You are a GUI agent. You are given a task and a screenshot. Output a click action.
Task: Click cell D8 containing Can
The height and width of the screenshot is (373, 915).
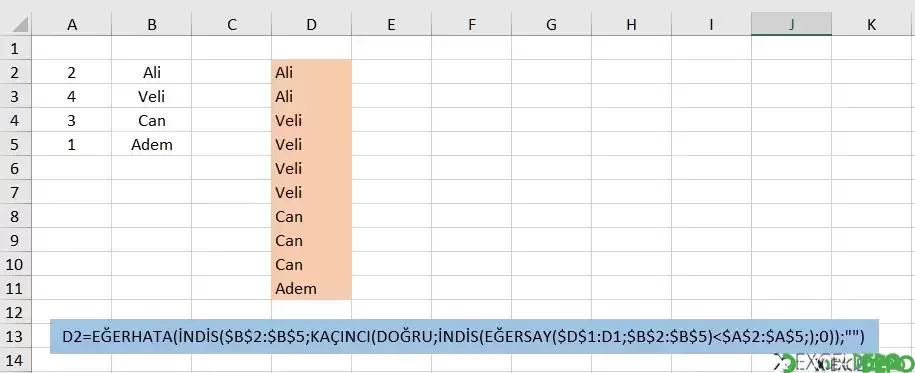pyautogui.click(x=312, y=217)
